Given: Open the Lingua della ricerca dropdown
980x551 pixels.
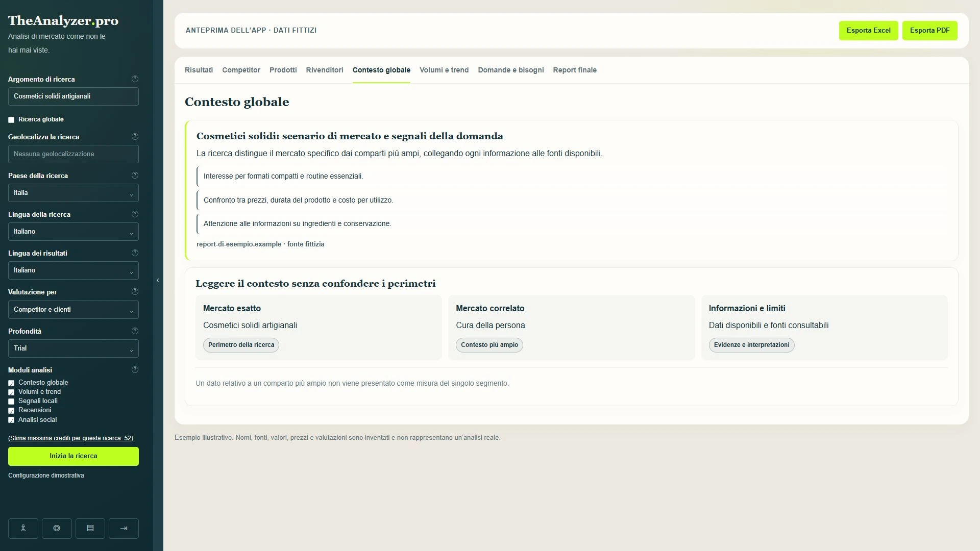Looking at the screenshot, I should coord(73,232).
